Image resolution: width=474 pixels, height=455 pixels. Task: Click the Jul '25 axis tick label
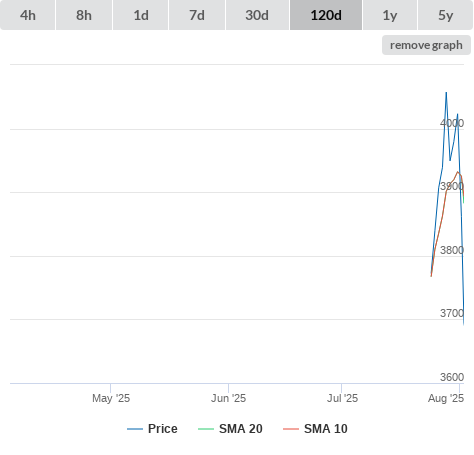(x=342, y=398)
